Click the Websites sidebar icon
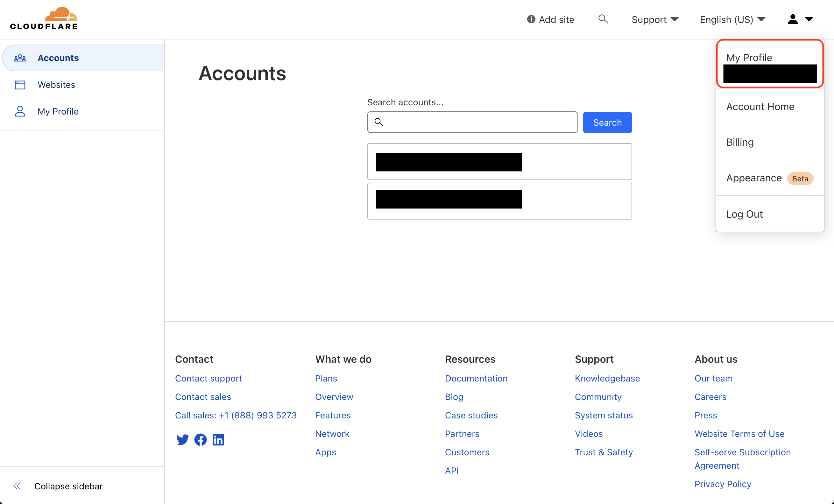This screenshot has height=504, width=834. [x=20, y=85]
